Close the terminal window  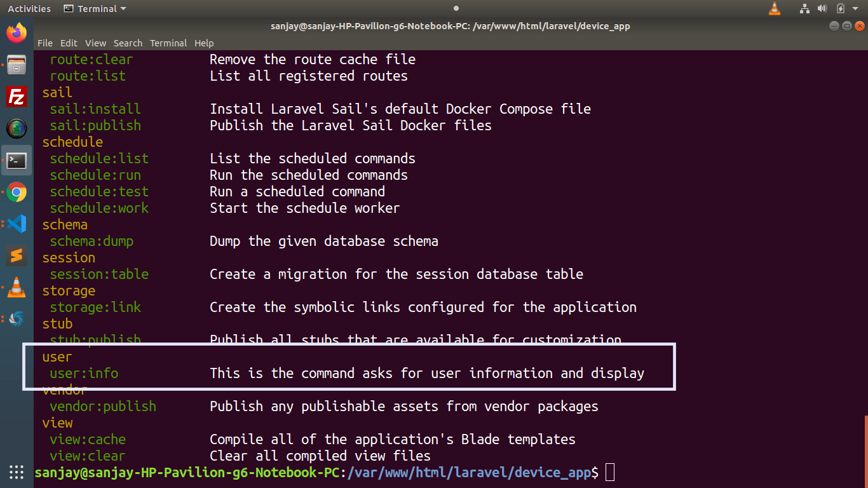[858, 26]
